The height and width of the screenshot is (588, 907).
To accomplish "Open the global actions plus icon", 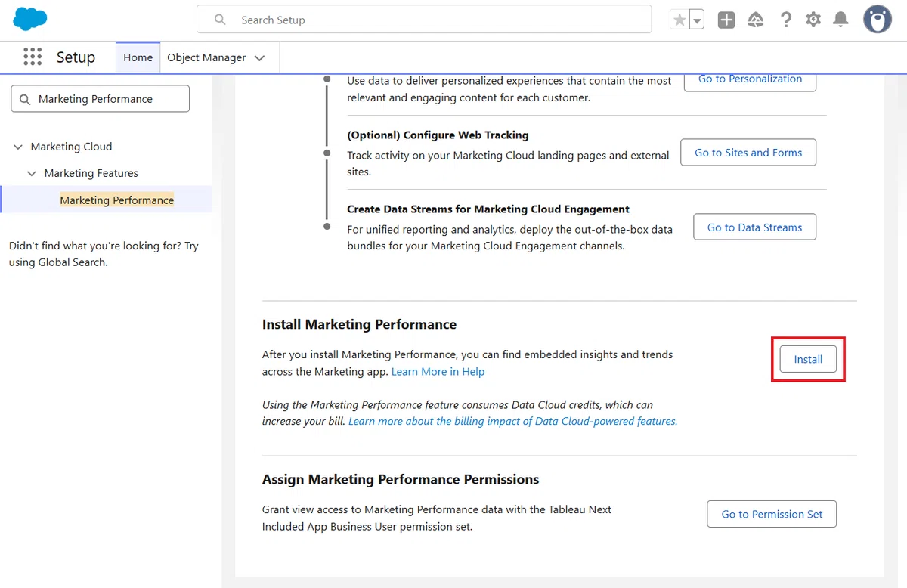I will [x=726, y=20].
